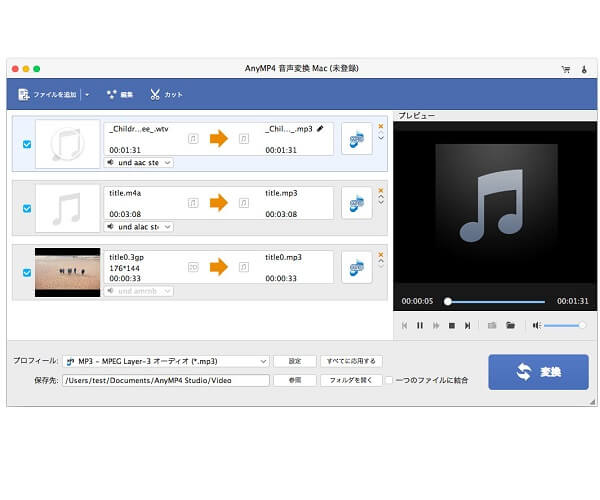Rename output with pencil icon beside _Chil..._.mp3

point(320,129)
